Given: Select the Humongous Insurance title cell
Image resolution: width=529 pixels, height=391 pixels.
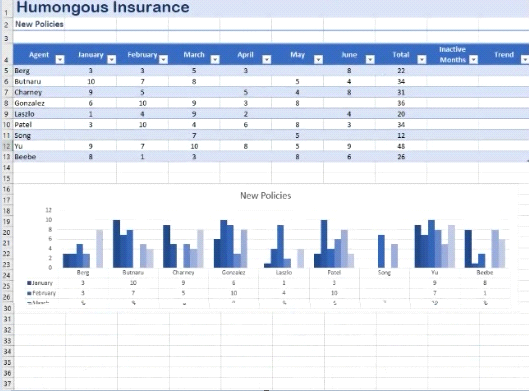Looking at the screenshot, I should click(103, 7).
